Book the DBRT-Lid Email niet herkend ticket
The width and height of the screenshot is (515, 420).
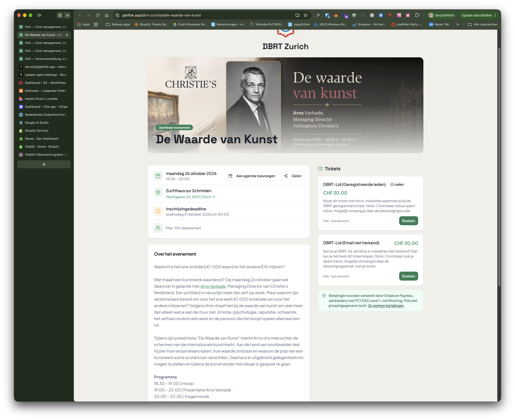408,276
